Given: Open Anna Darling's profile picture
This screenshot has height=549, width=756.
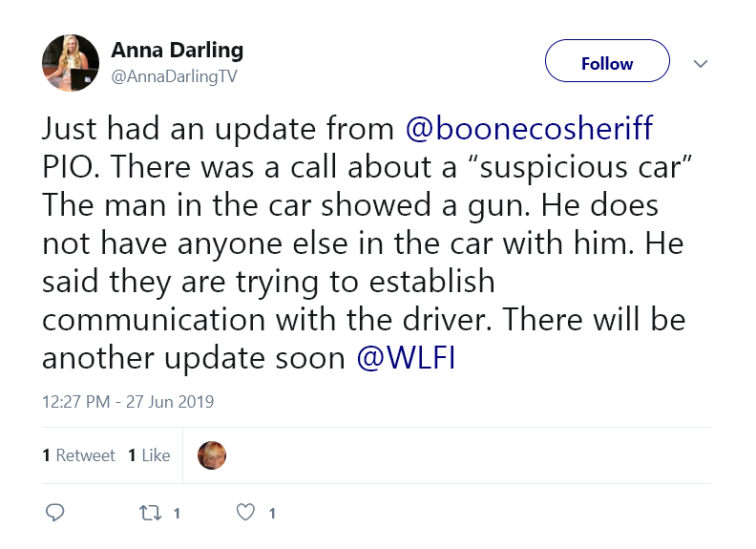Looking at the screenshot, I should tap(71, 63).
